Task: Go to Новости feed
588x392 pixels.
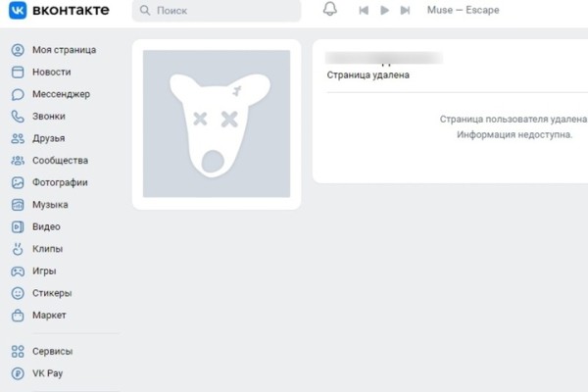Action: (x=51, y=73)
